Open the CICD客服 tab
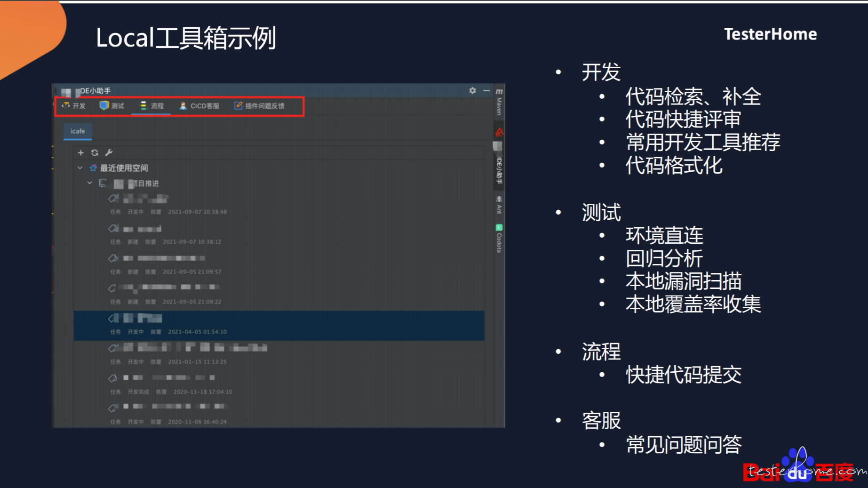 199,106
